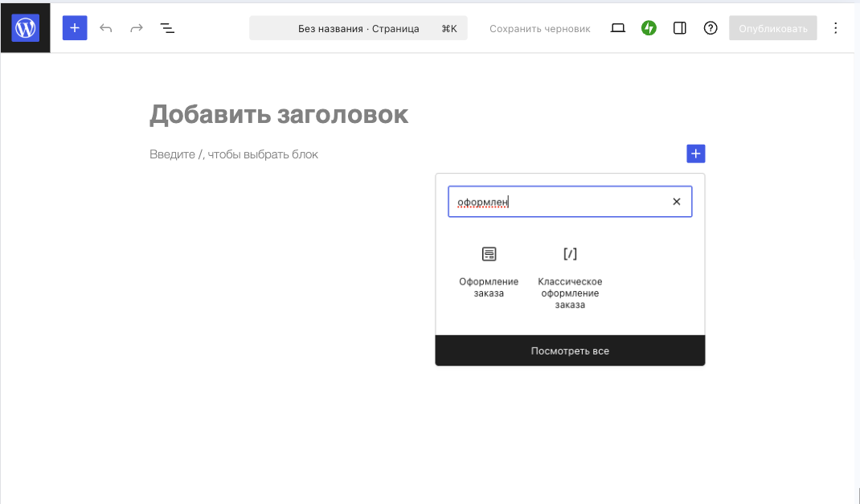Click the green Jetpack icon
Screen dimensions: 860x504
click(x=649, y=27)
